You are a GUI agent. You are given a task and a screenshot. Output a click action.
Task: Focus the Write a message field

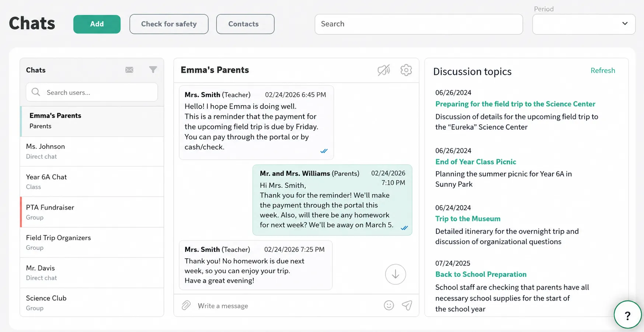(288, 306)
